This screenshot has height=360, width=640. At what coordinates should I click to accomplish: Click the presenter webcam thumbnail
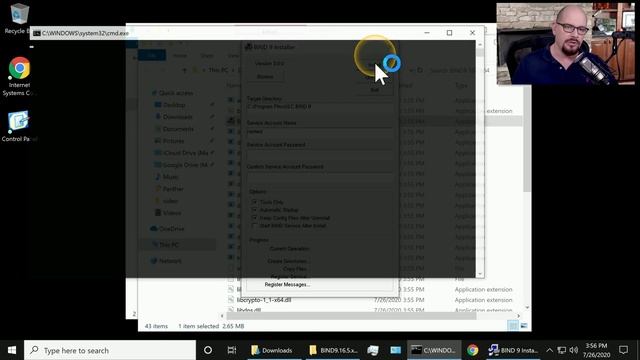565,44
